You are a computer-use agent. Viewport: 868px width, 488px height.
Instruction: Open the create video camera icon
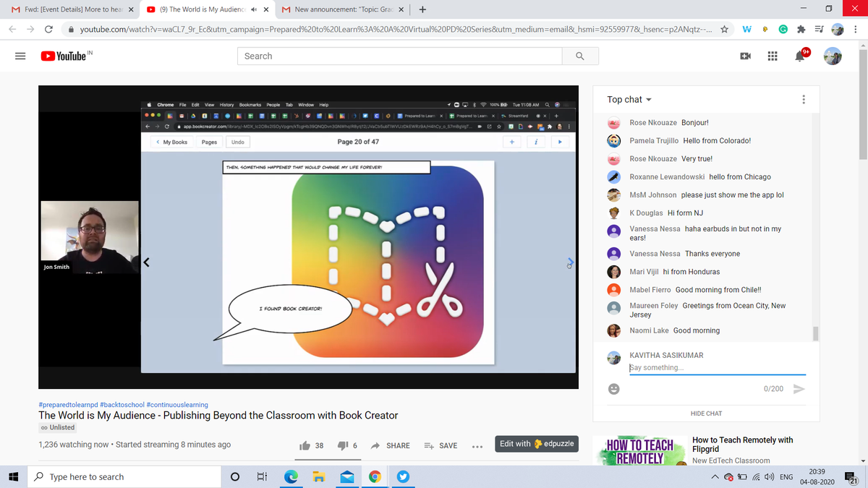click(744, 56)
